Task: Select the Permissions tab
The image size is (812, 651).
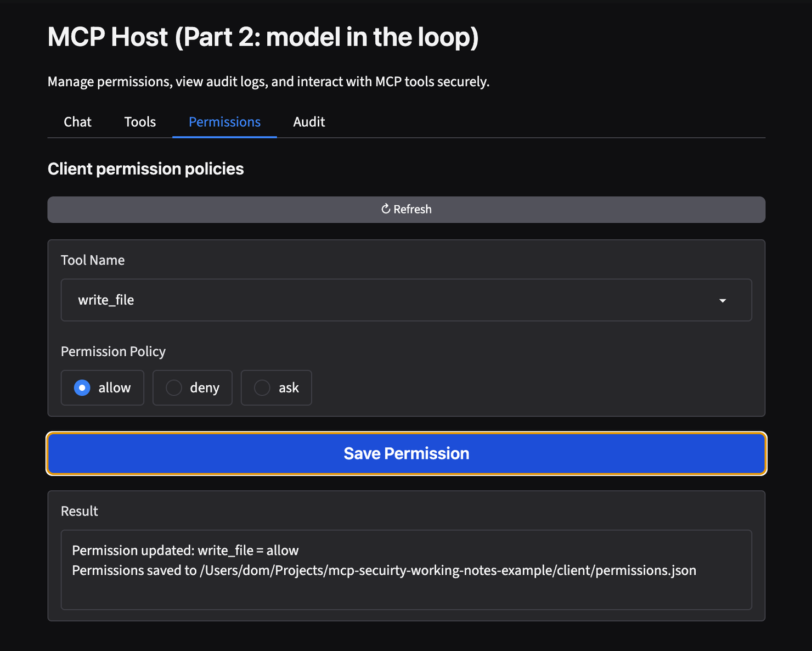Action: [224, 122]
